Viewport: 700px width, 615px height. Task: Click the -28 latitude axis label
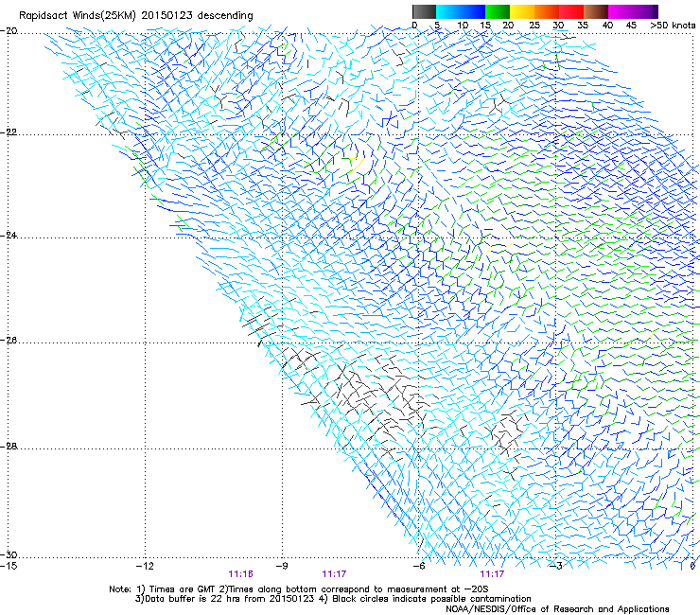pos(9,447)
